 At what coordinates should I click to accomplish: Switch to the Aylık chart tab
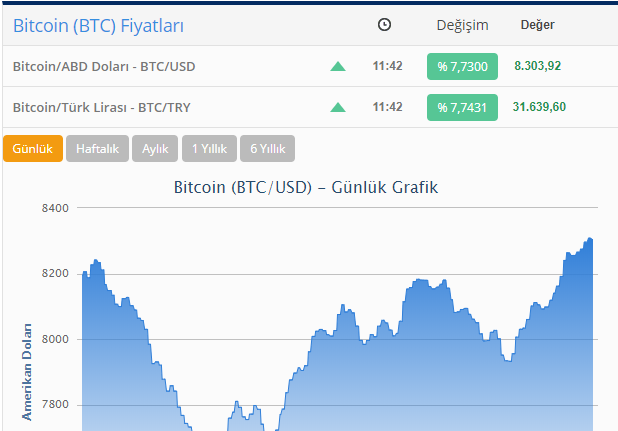pos(155,149)
